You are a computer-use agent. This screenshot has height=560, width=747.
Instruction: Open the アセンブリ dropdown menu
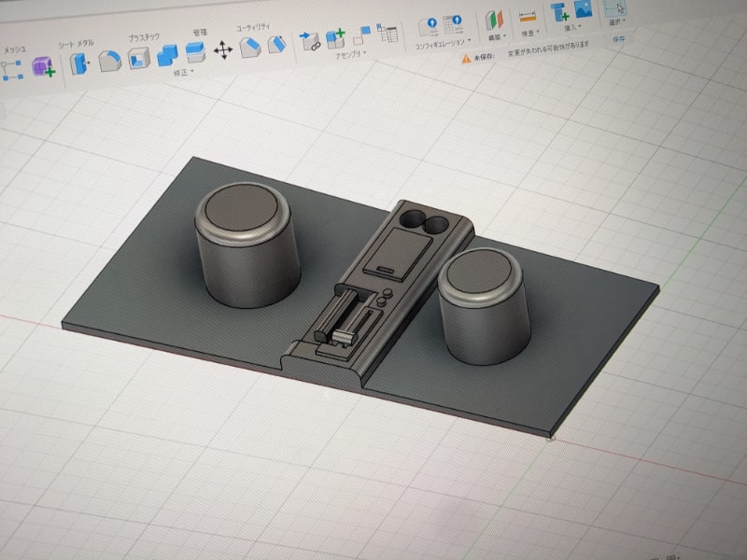point(351,55)
